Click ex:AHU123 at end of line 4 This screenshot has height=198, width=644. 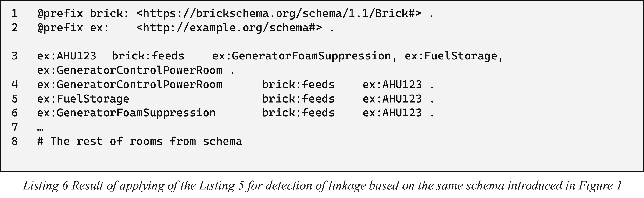(392, 85)
